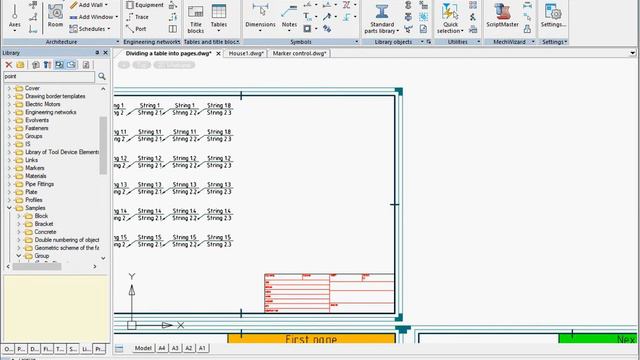Expand the Cover folder
640x360 pixels.
(9, 88)
